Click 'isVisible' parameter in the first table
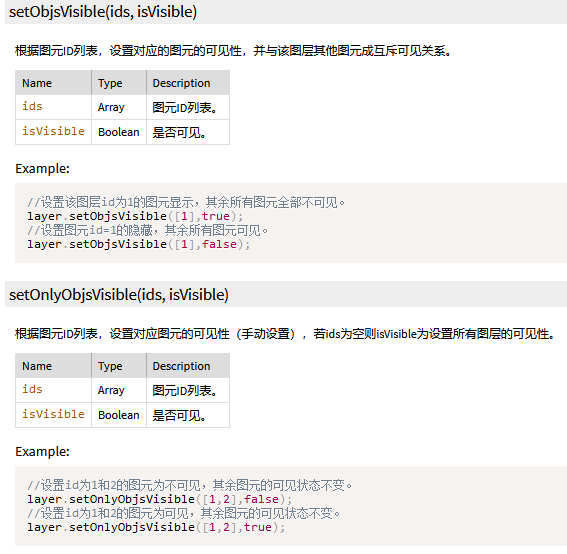Image resolution: width=567 pixels, height=554 pixels. pos(53,131)
